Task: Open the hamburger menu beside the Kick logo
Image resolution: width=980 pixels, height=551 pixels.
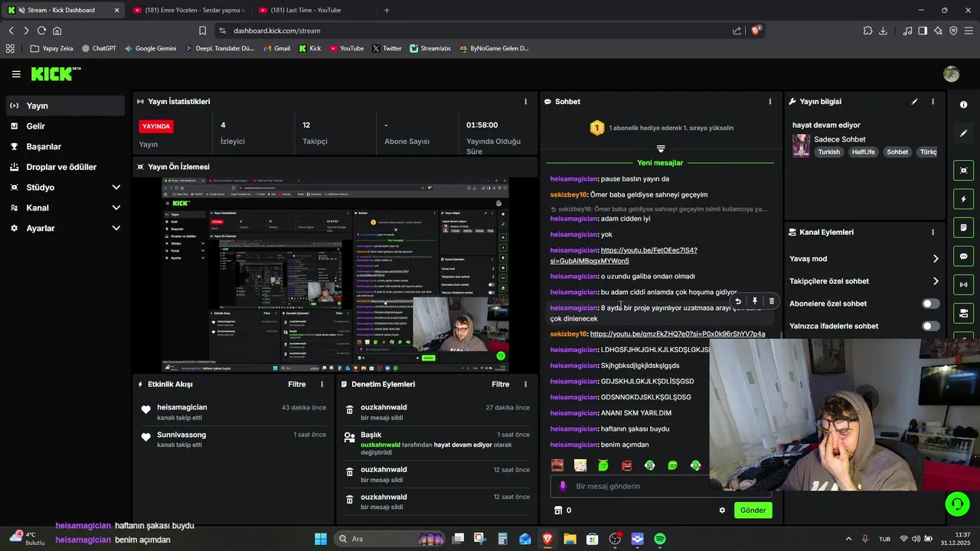Action: point(16,74)
